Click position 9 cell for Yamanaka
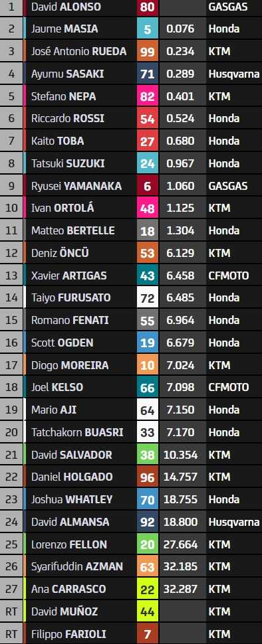Image resolution: width=262 pixels, height=644 pixels. pos(11,186)
